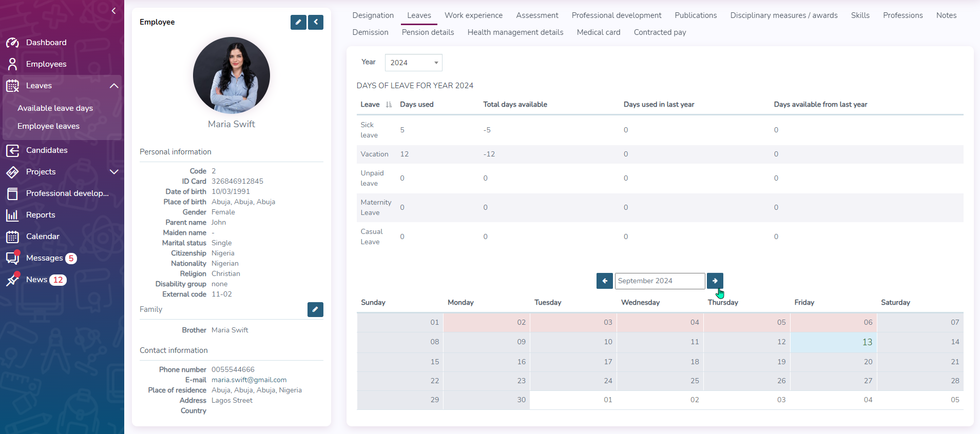Switch to the Work experience tab
The height and width of the screenshot is (434, 980).
click(x=473, y=15)
